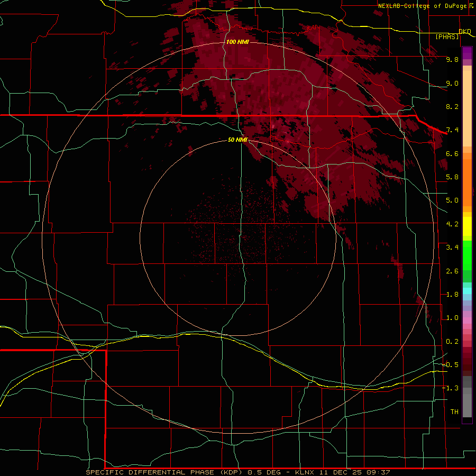
Task: Click the 8.2 value on the scale
Action: point(452,106)
